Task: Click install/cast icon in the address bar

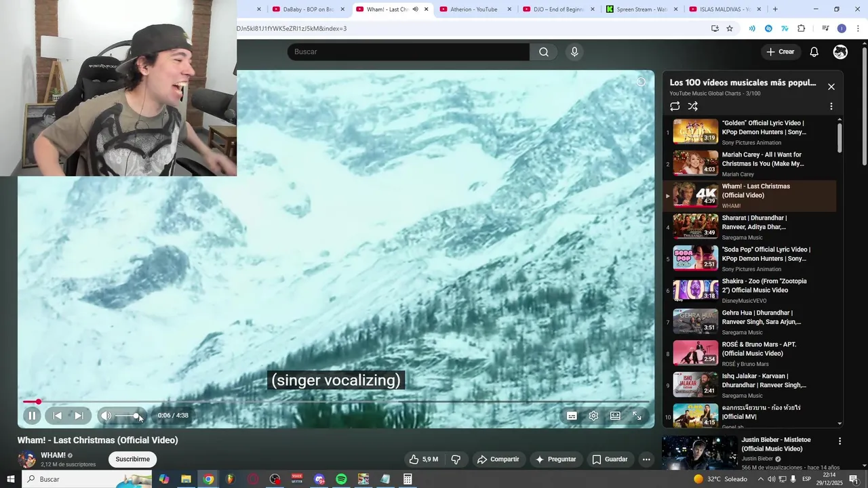Action: pyautogui.click(x=715, y=28)
